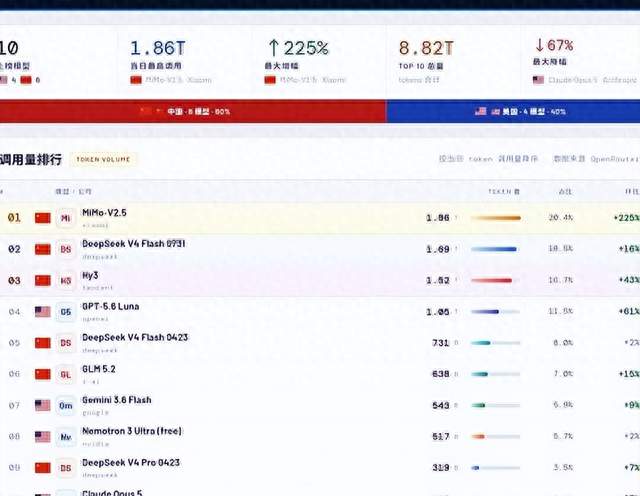Image resolution: width=640 pixels, height=496 pixels.
Task: Click the blue US 40% share segment
Action: [x=513, y=111]
